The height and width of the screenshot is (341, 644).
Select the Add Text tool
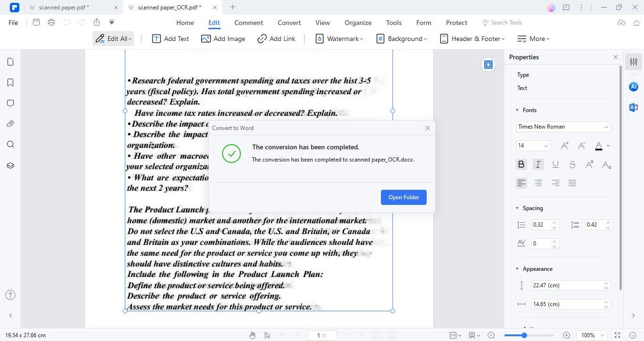click(171, 39)
